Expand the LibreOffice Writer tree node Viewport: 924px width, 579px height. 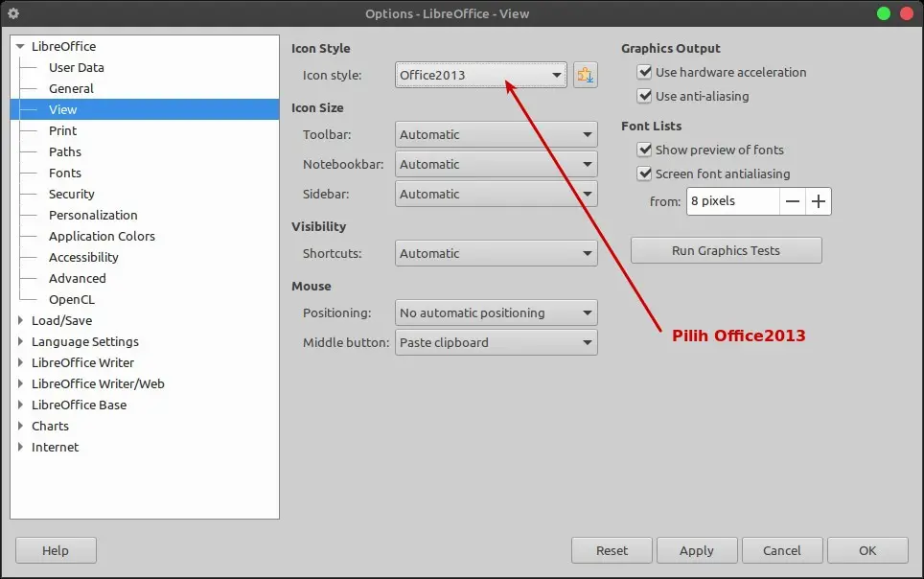(x=21, y=363)
